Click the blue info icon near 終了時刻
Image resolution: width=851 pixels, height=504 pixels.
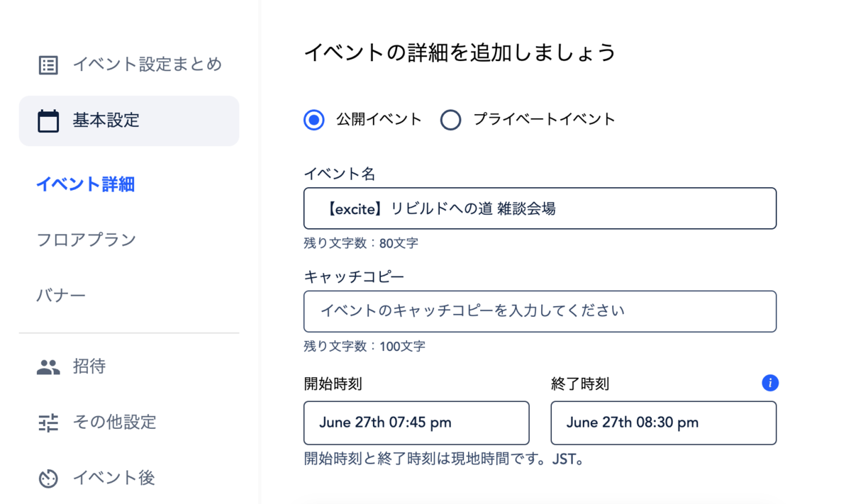pyautogui.click(x=770, y=383)
